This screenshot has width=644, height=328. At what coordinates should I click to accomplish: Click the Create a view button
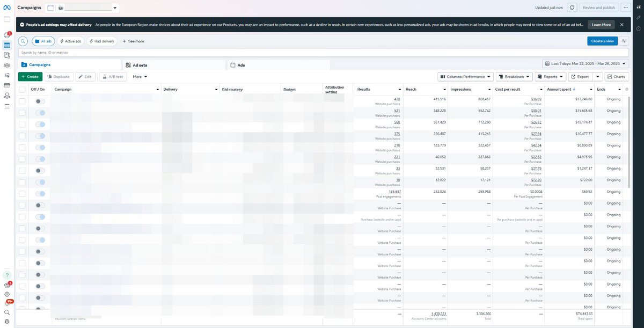pyautogui.click(x=602, y=41)
